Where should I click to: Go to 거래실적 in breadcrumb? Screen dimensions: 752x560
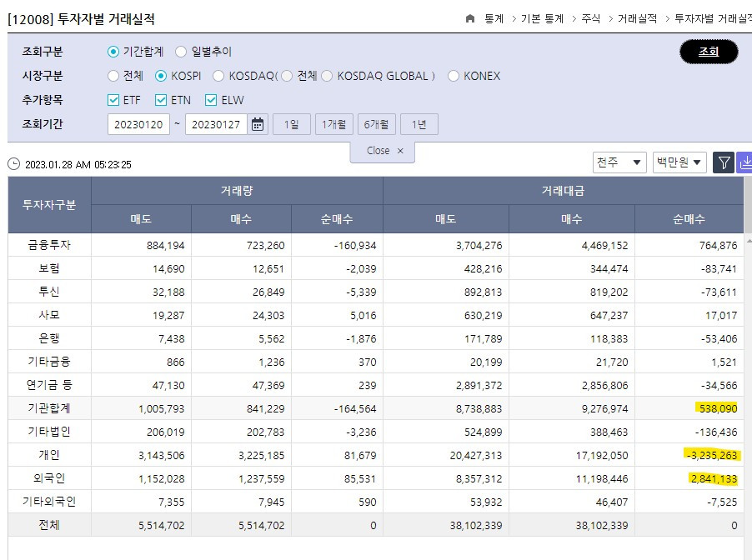coord(638,18)
